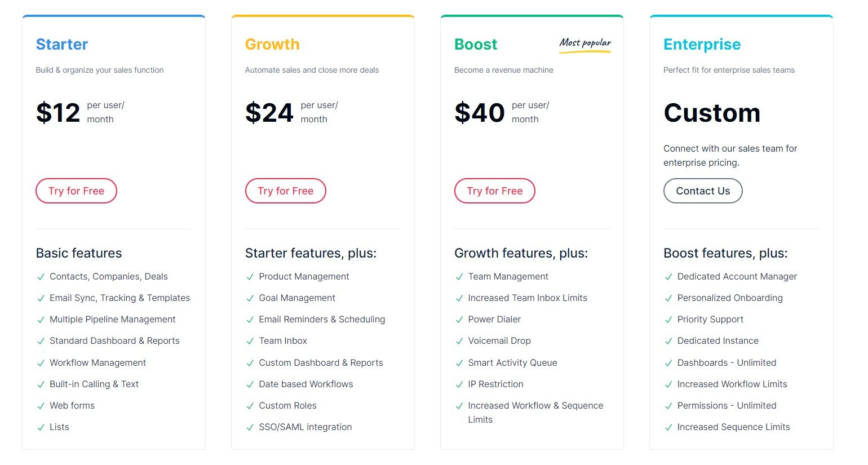Click the Custom pricing label on Enterprise
868x465 pixels.
point(712,113)
